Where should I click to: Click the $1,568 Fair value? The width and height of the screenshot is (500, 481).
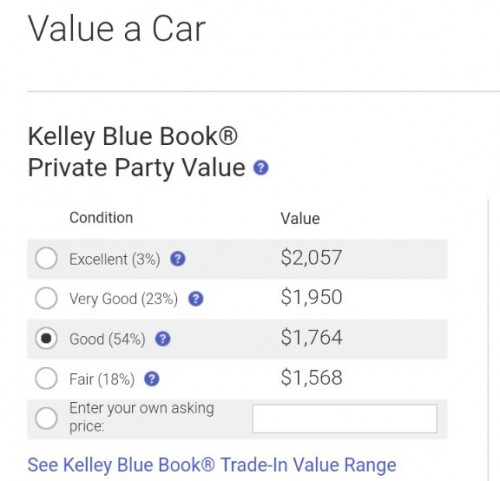click(x=311, y=378)
